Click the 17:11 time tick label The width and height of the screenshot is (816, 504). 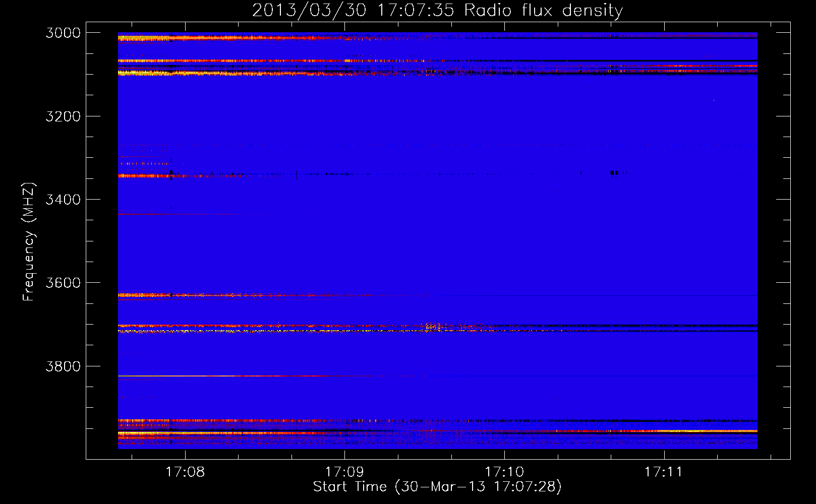click(x=664, y=472)
